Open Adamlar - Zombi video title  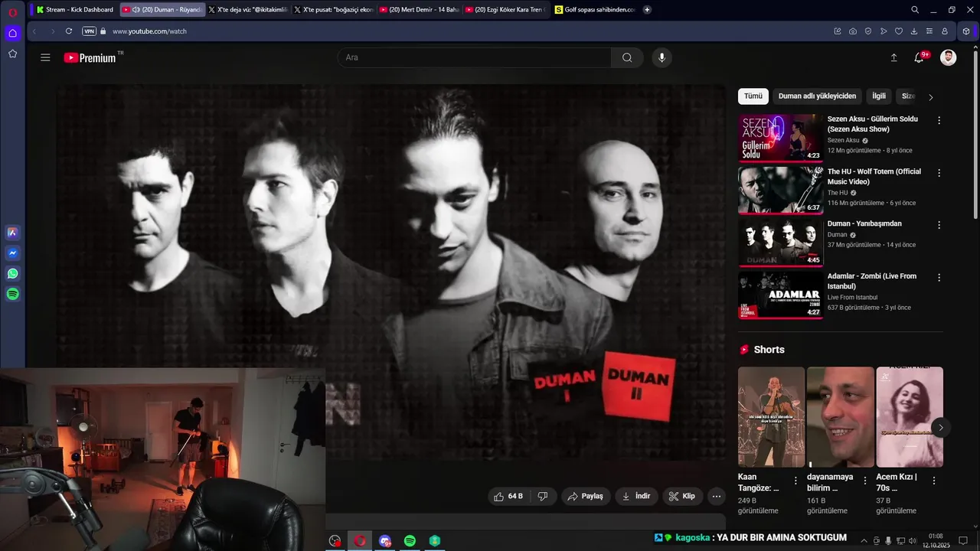coord(872,281)
